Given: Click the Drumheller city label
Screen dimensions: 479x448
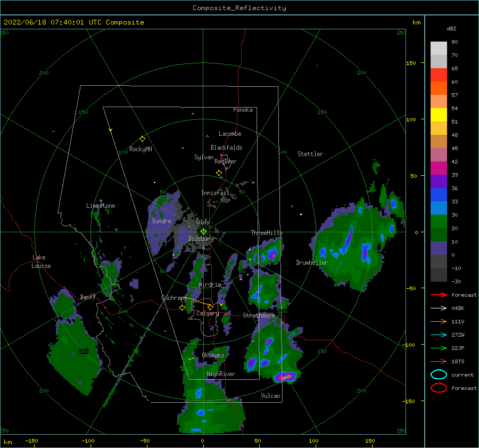Looking at the screenshot, I should pyautogui.click(x=312, y=263).
